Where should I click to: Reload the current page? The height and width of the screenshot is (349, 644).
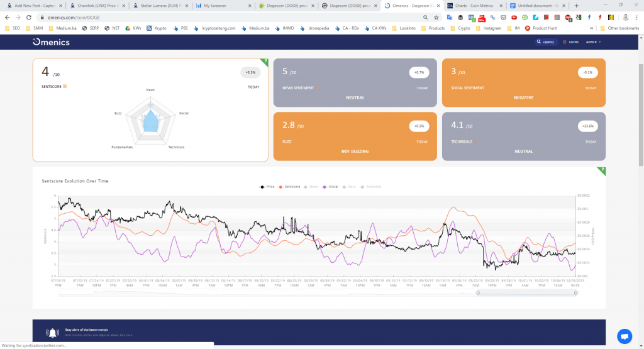pos(29,18)
